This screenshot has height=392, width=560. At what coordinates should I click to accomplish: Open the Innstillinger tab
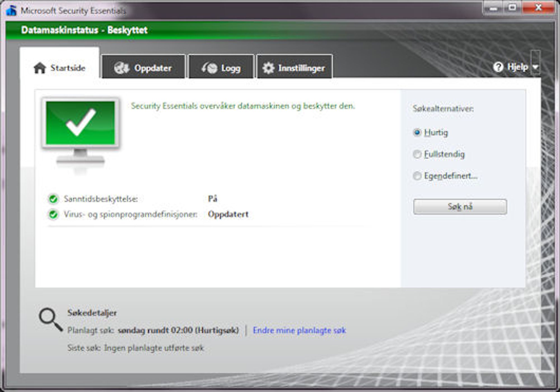click(295, 67)
